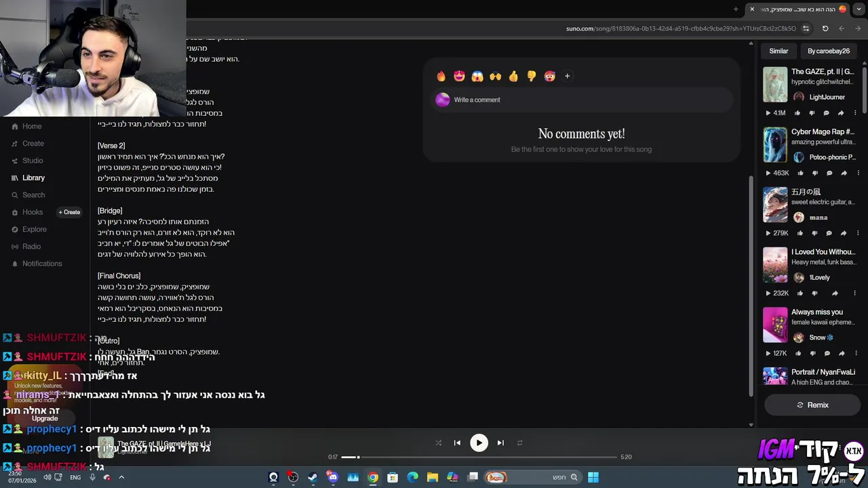Like I Loved You Without song

(x=800, y=293)
